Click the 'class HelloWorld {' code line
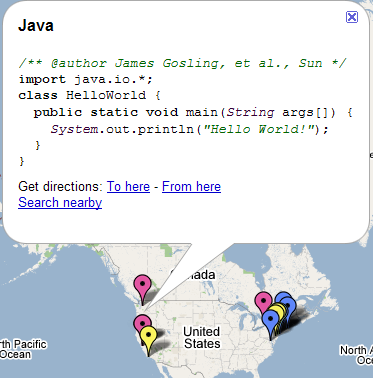 click(90, 95)
